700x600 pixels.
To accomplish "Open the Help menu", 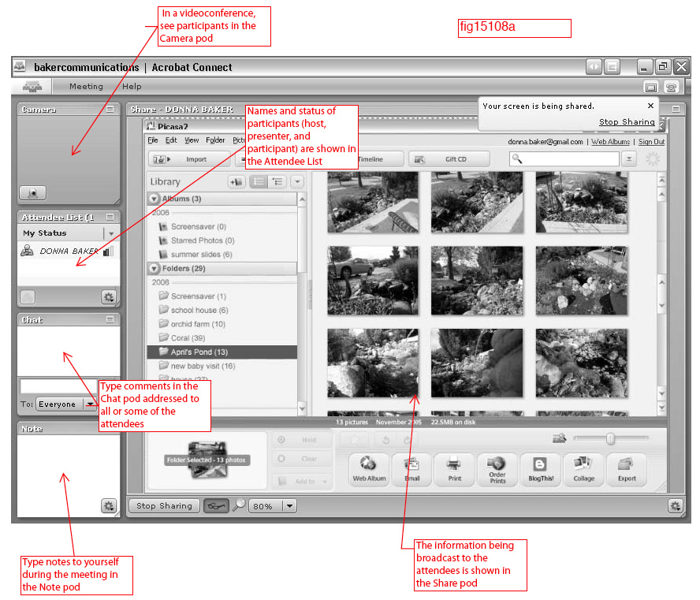I will (x=132, y=87).
